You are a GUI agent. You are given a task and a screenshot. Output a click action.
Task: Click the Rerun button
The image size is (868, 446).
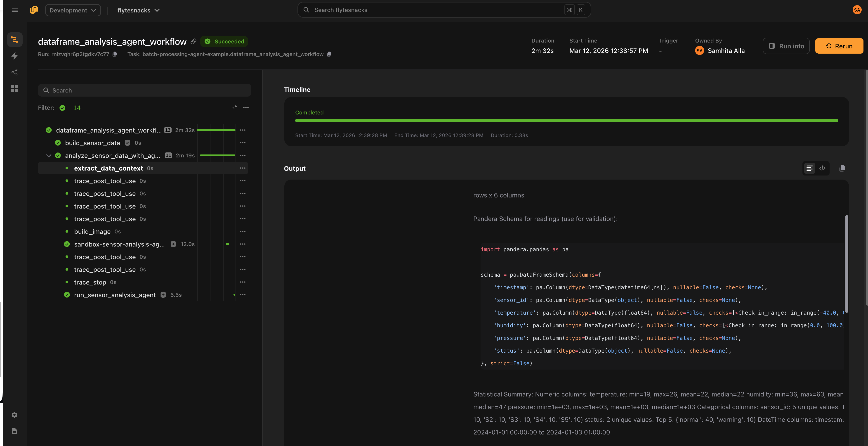pyautogui.click(x=839, y=46)
